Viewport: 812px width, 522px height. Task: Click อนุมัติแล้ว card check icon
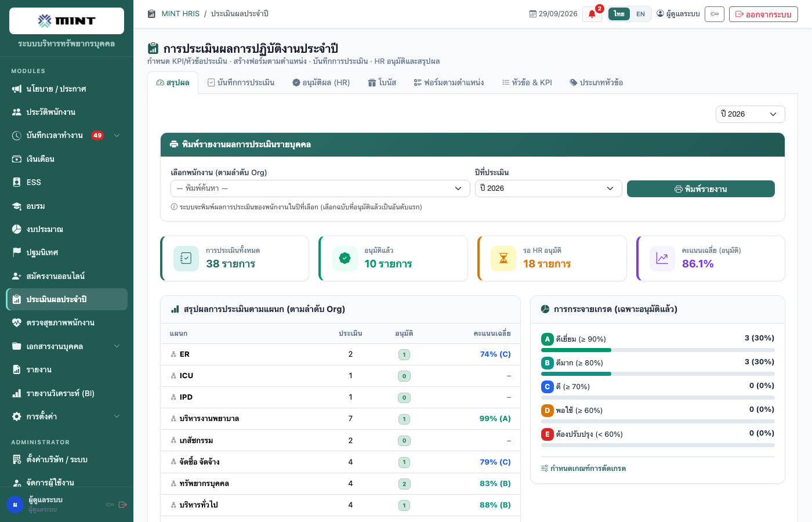[345, 259]
